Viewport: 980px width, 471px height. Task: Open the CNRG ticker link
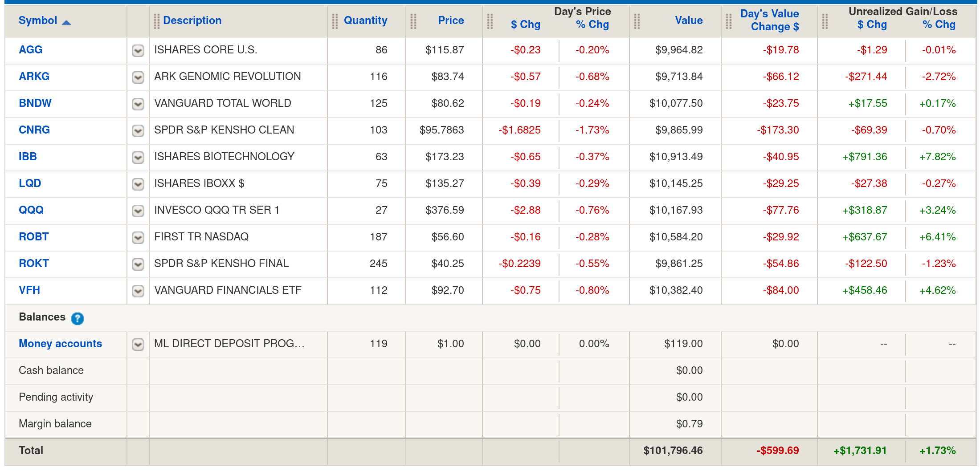tap(34, 130)
